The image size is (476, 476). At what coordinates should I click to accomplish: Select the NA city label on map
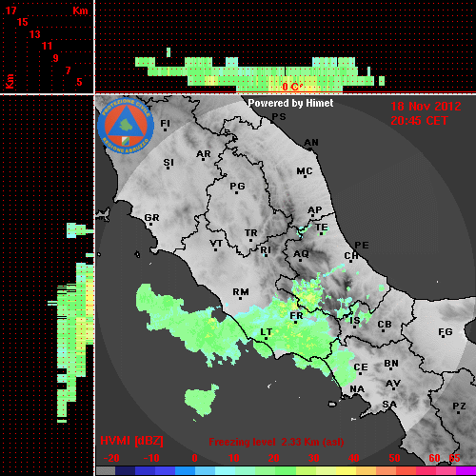tap(357, 388)
